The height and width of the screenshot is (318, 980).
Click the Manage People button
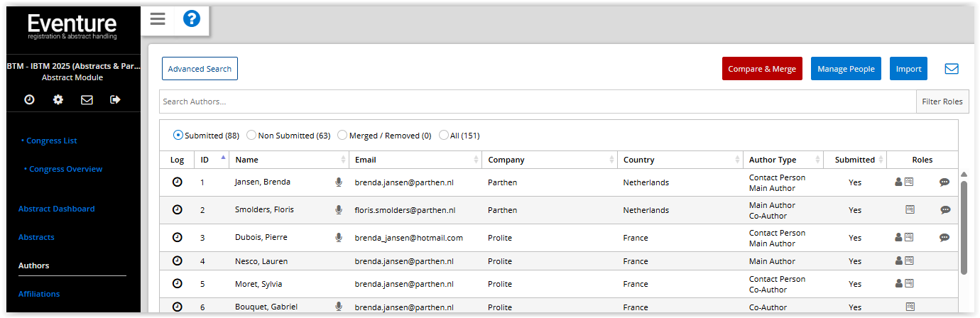point(846,69)
